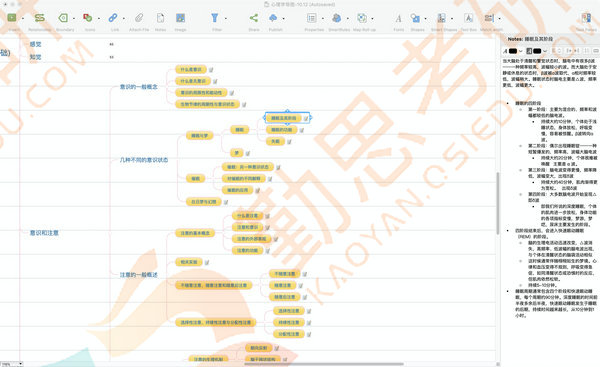
Task: Select the Text Box tool
Action: coord(468,18)
